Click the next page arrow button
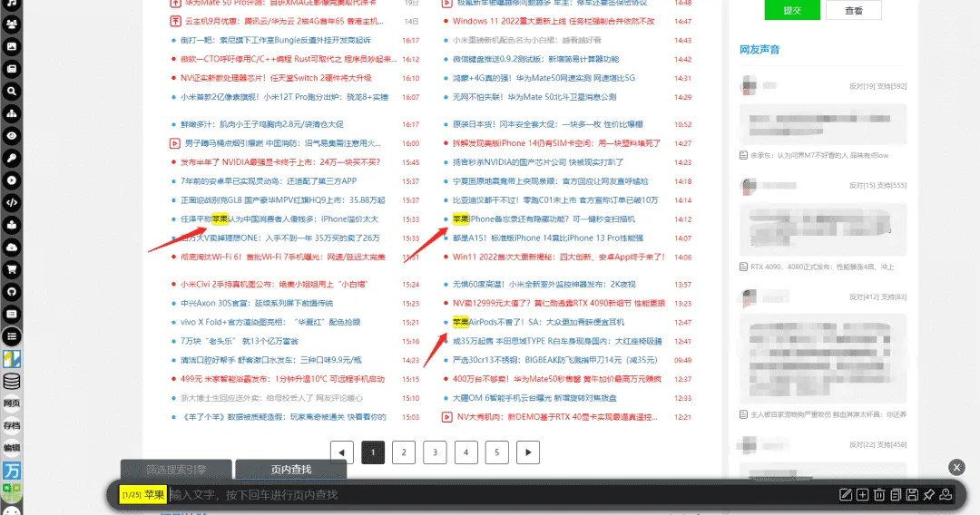980x515 pixels. pyautogui.click(x=527, y=452)
